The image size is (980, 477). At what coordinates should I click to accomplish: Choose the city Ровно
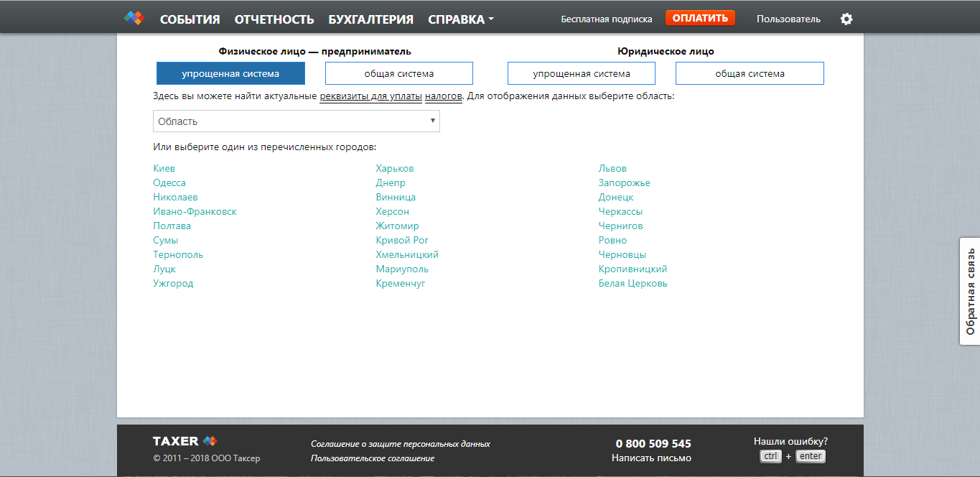tap(612, 240)
